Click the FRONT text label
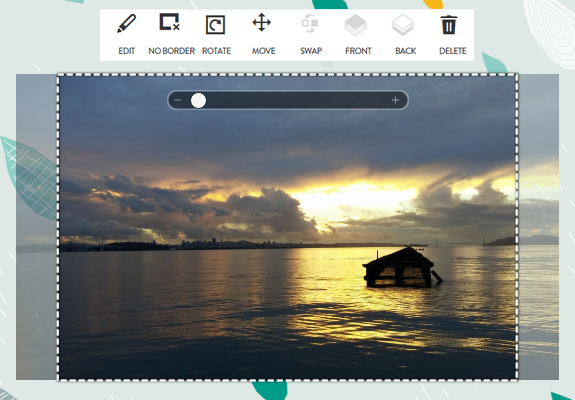This screenshot has width=575, height=400. 358,51
